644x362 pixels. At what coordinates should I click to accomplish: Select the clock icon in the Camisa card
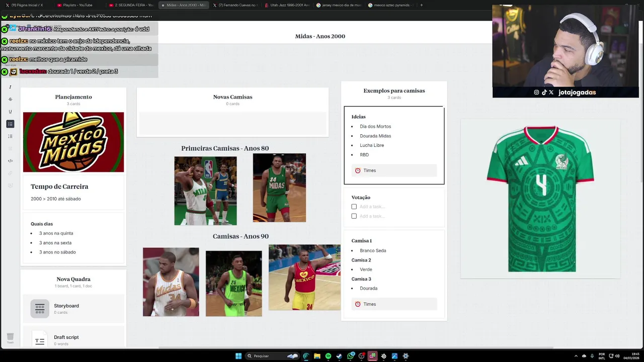358,304
